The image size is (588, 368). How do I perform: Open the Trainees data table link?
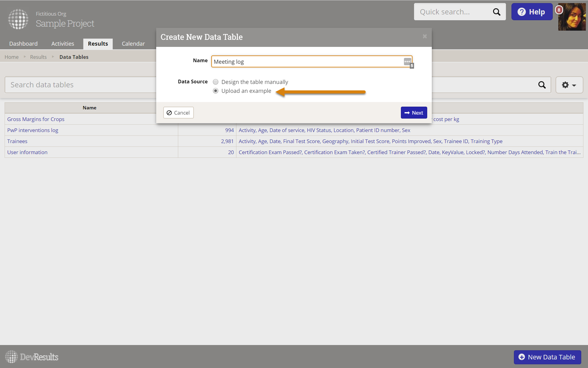coord(17,141)
